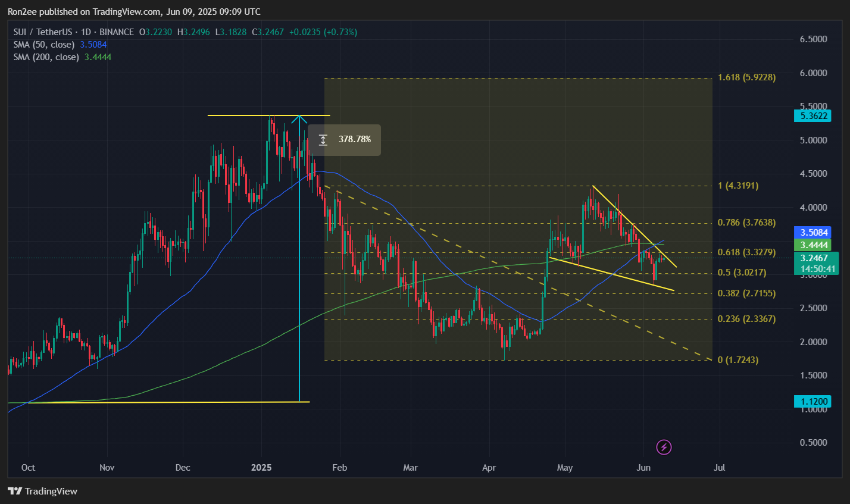Click the Oct label on time axis
Screen dimensions: 850x504
click(28, 468)
